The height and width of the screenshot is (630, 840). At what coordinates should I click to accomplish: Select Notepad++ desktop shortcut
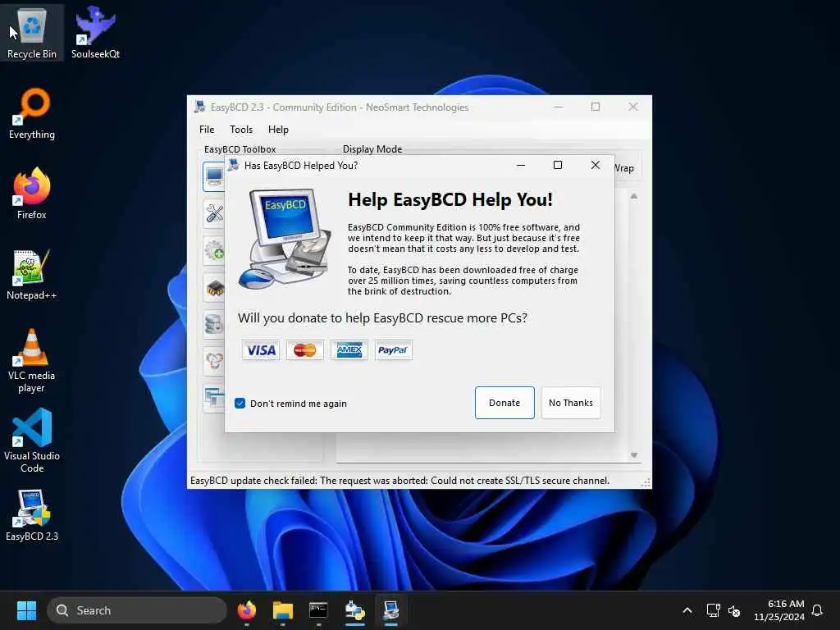point(32,274)
